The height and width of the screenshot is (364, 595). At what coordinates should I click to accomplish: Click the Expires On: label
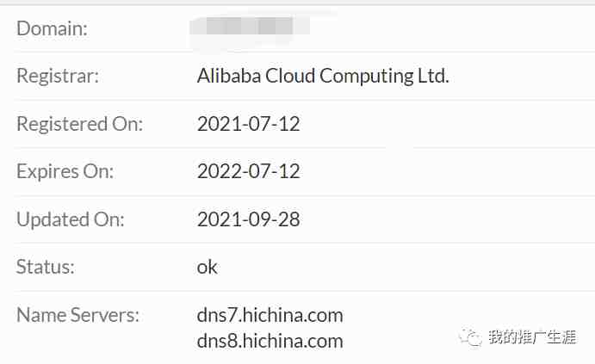pyautogui.click(x=65, y=172)
